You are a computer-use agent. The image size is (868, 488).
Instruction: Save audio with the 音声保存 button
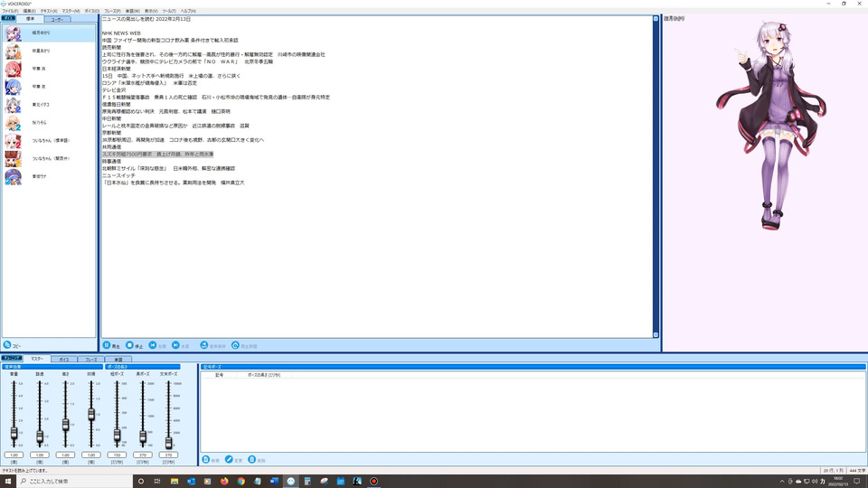pyautogui.click(x=213, y=345)
